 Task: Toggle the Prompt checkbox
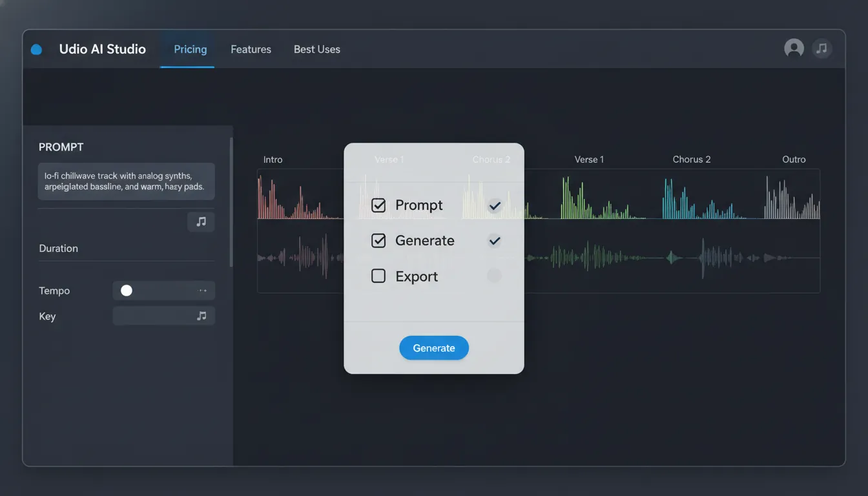378,205
